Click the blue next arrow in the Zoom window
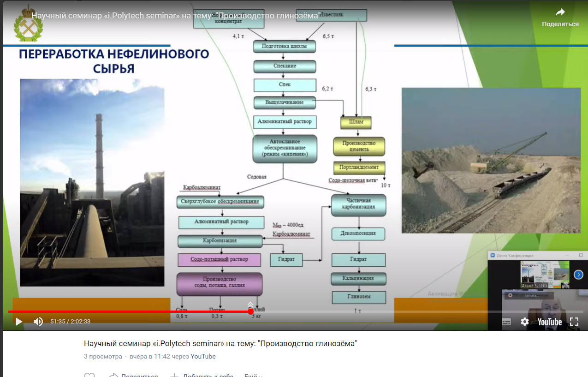The height and width of the screenshot is (377, 588). tap(578, 275)
